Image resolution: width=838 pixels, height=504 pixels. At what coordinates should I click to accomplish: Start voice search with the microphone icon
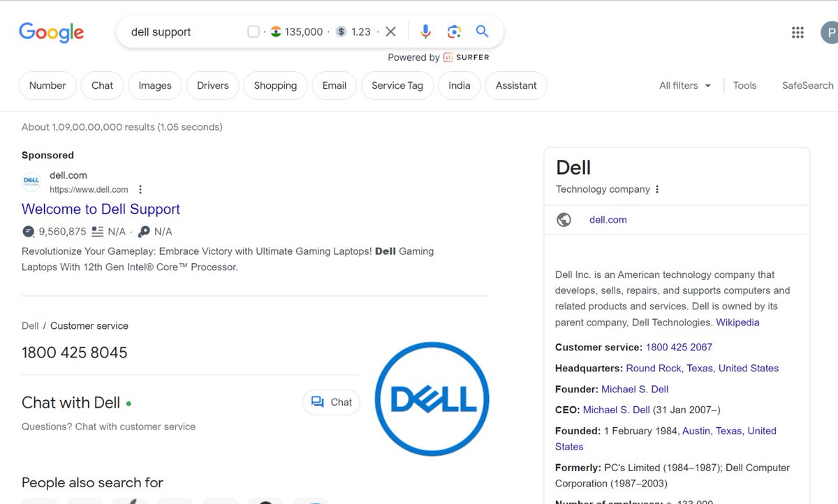pyautogui.click(x=426, y=31)
